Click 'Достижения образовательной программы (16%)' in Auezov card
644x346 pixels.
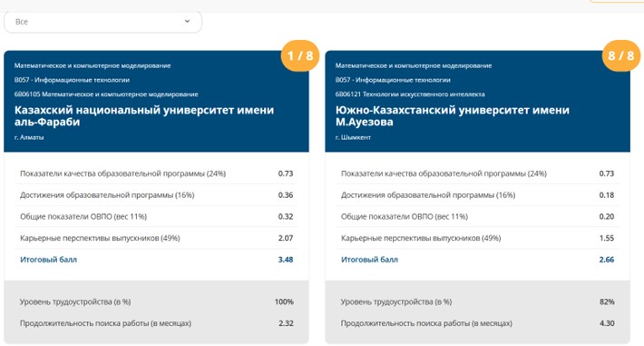click(428, 195)
